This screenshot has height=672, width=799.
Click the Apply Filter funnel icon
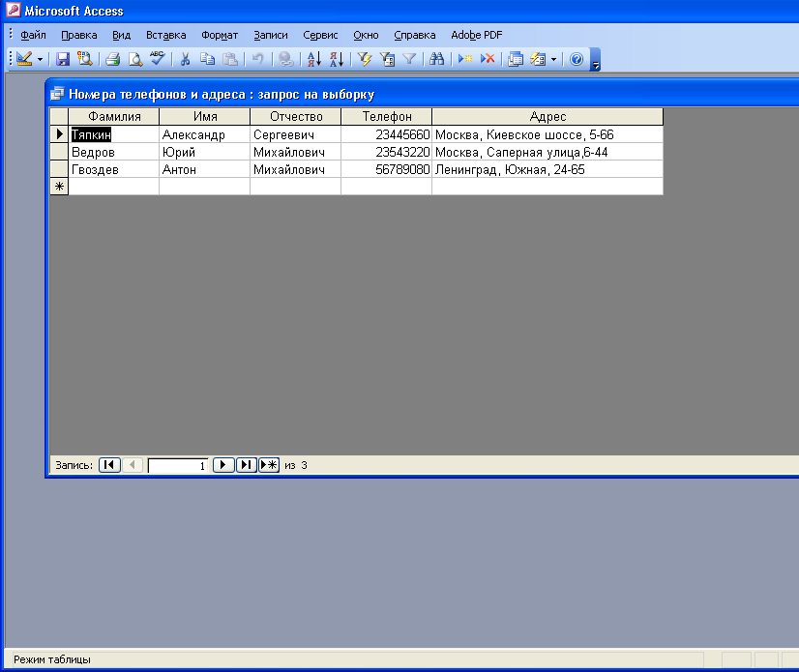coord(409,59)
